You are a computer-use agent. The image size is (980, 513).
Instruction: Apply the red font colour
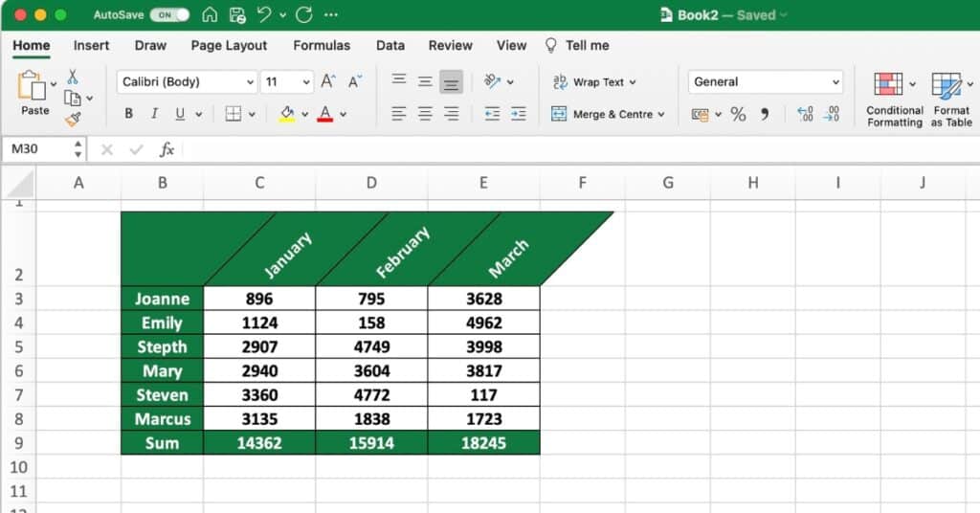point(325,114)
